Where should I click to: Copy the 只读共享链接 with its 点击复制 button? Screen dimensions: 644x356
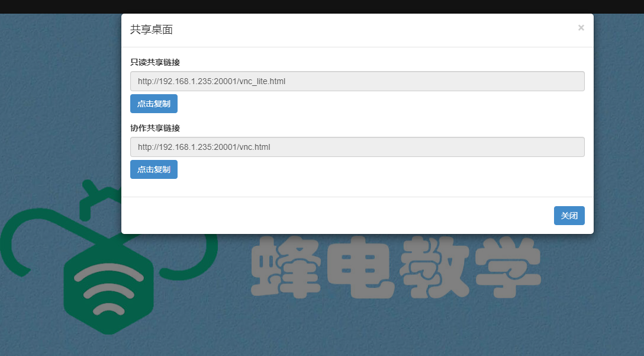coord(154,104)
